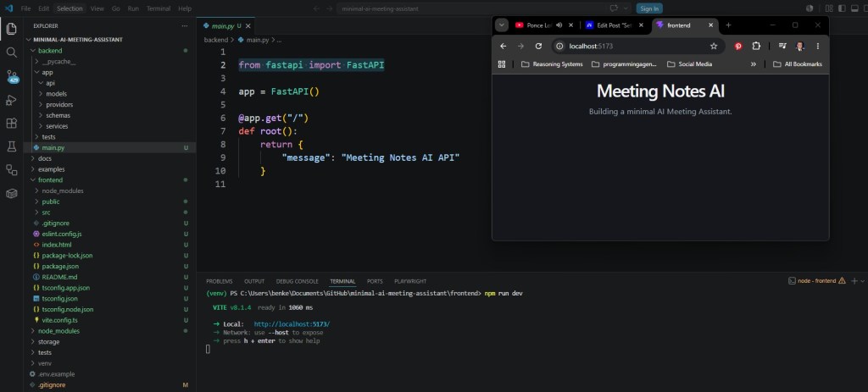Viewport: 868px width, 392px height.
Task: Expand the venv folder
Action: click(x=45, y=363)
